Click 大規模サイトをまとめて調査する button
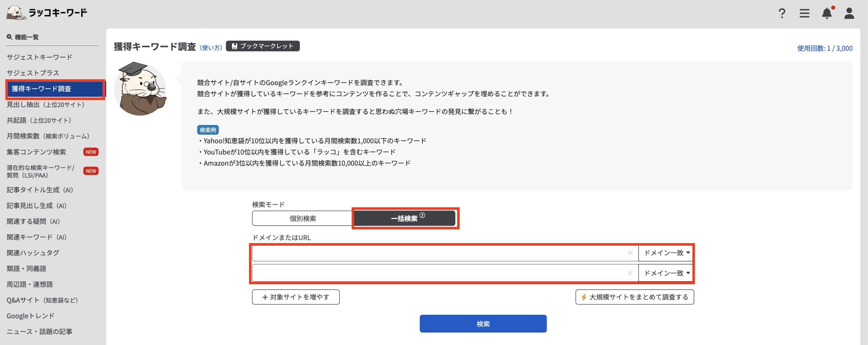The width and height of the screenshot is (868, 345). [x=635, y=297]
